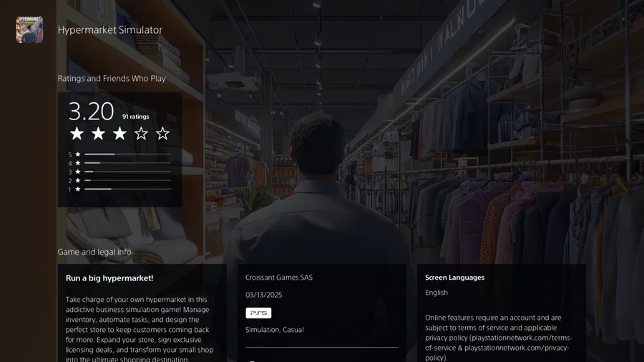Image resolution: width=644 pixels, height=362 pixels.
Task: Select the 5-star distribution bar
Action: pyautogui.click(x=128, y=155)
